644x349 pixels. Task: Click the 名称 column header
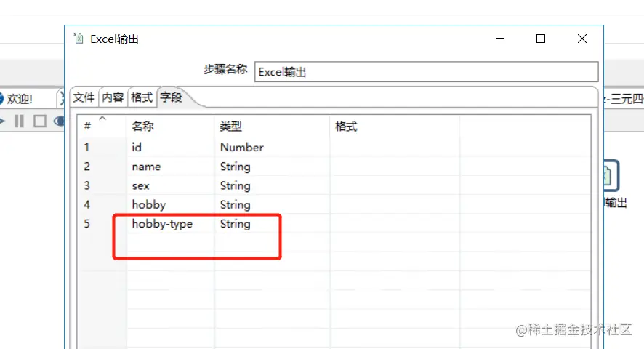pos(170,126)
